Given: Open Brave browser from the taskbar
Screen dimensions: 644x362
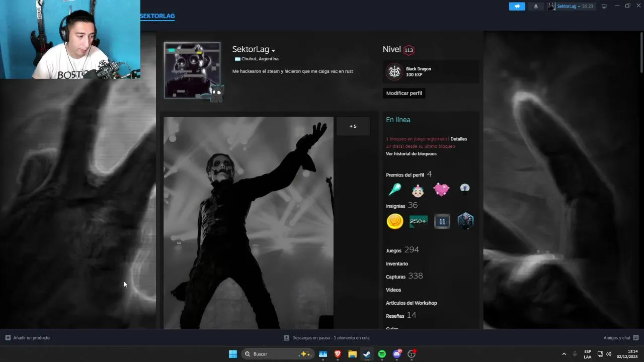Looking at the screenshot, I should (x=338, y=354).
